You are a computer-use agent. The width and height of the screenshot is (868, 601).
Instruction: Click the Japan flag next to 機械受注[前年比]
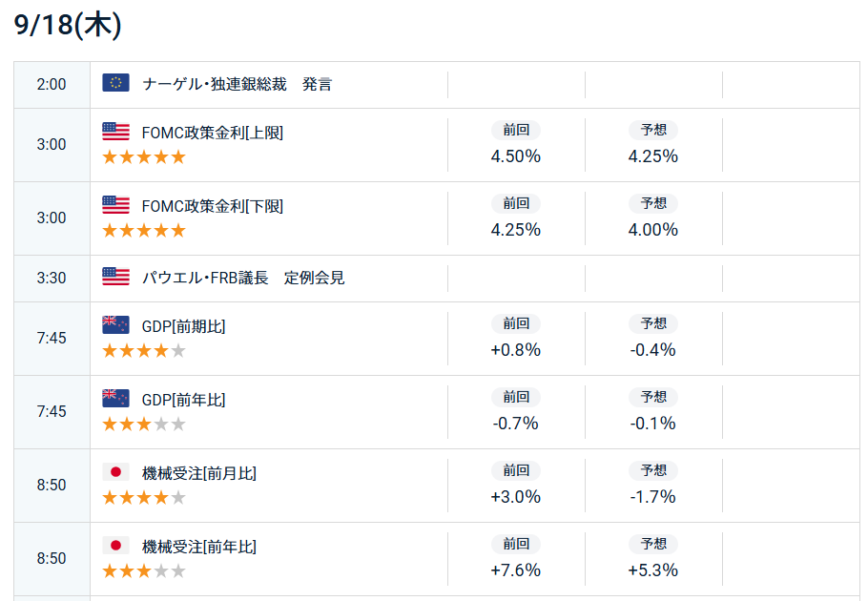pos(115,546)
